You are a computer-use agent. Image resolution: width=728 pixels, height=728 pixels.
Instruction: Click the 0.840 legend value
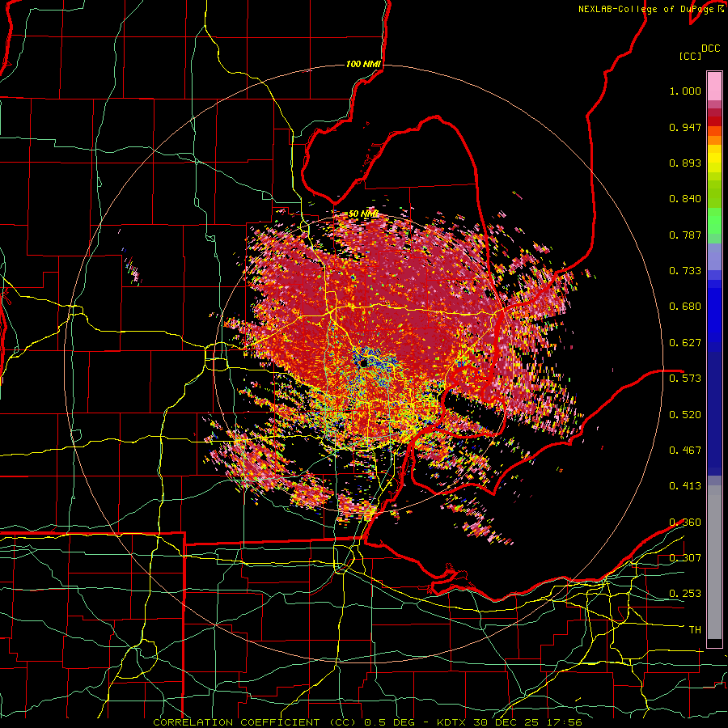[685, 199]
